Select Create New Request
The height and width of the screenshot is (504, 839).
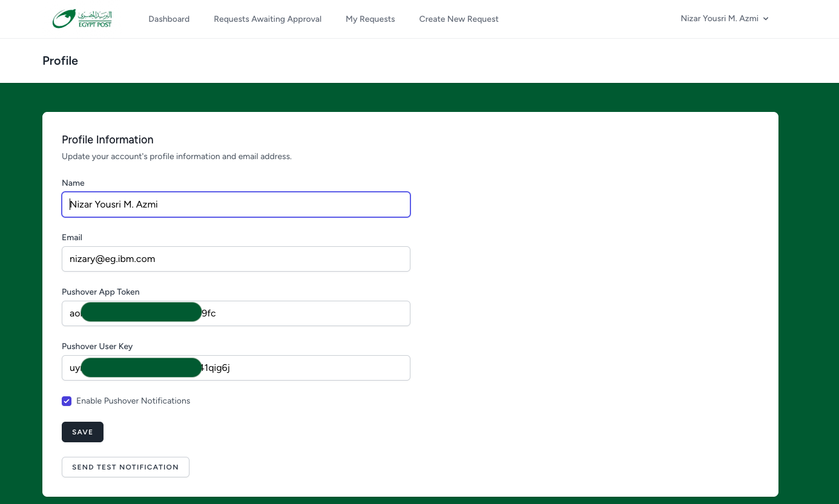458,19
